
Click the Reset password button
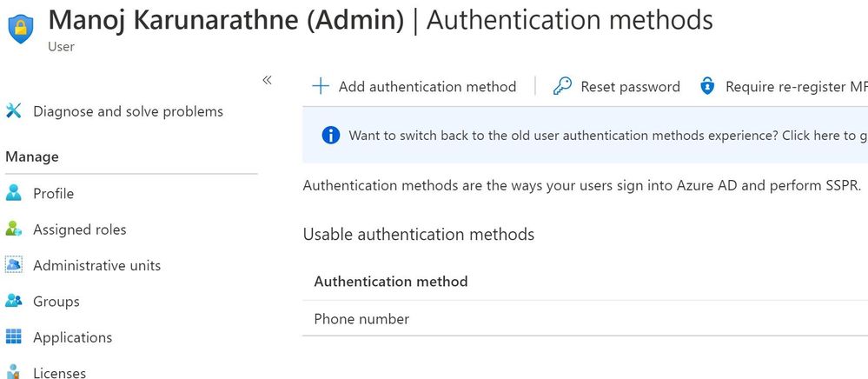pyautogui.click(x=630, y=86)
